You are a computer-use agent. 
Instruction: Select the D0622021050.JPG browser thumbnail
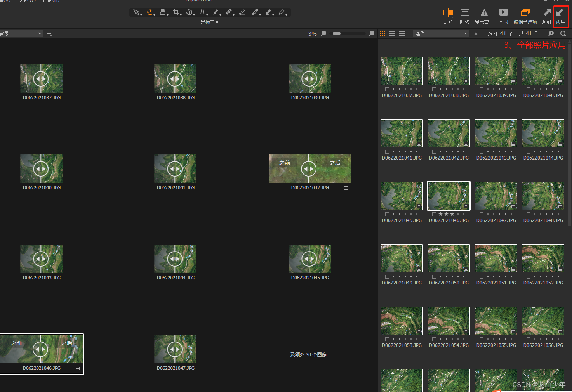pos(449,258)
